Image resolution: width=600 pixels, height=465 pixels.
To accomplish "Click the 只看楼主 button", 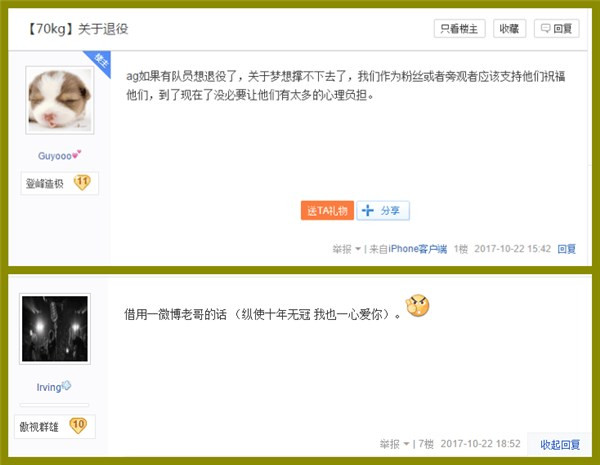I will (459, 29).
